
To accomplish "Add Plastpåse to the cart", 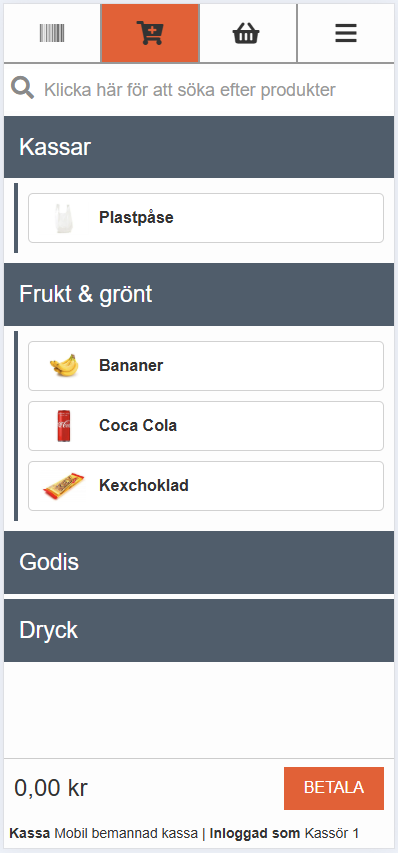I will (x=206, y=218).
